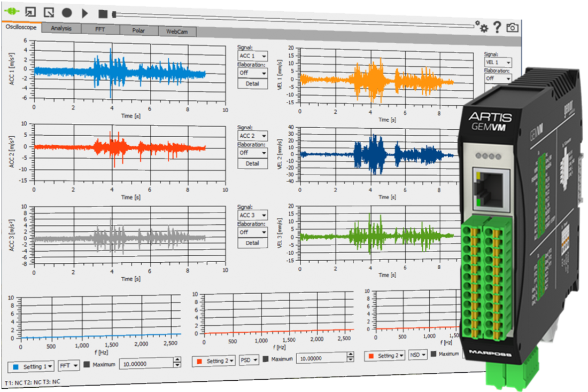
Task: Open the ACC 1 signal dropdown
Action: pos(252,56)
